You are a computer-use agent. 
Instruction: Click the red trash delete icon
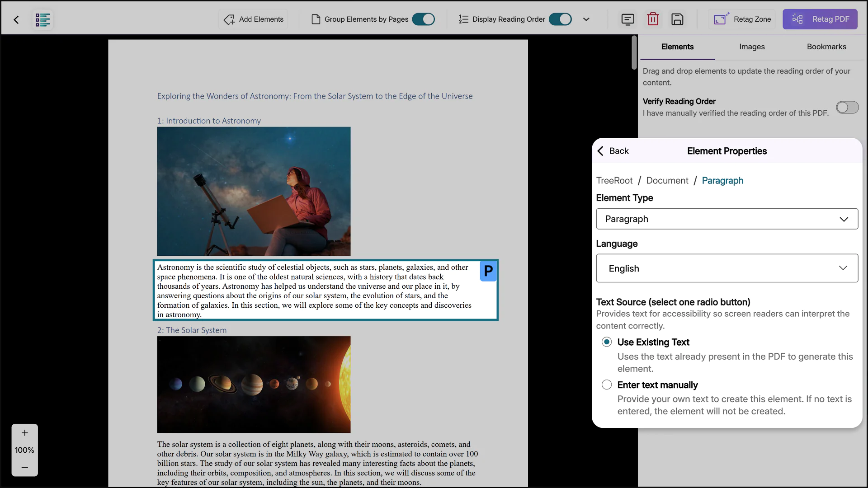pos(652,19)
